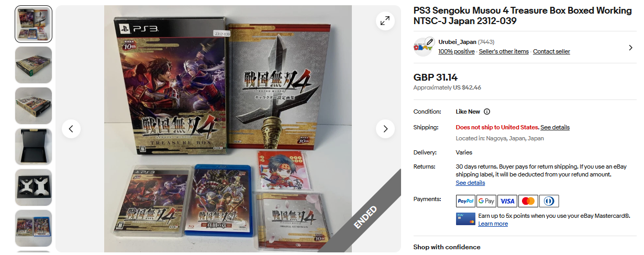Click the eBay Mastercard card icon
644x255 pixels.
pos(465,219)
